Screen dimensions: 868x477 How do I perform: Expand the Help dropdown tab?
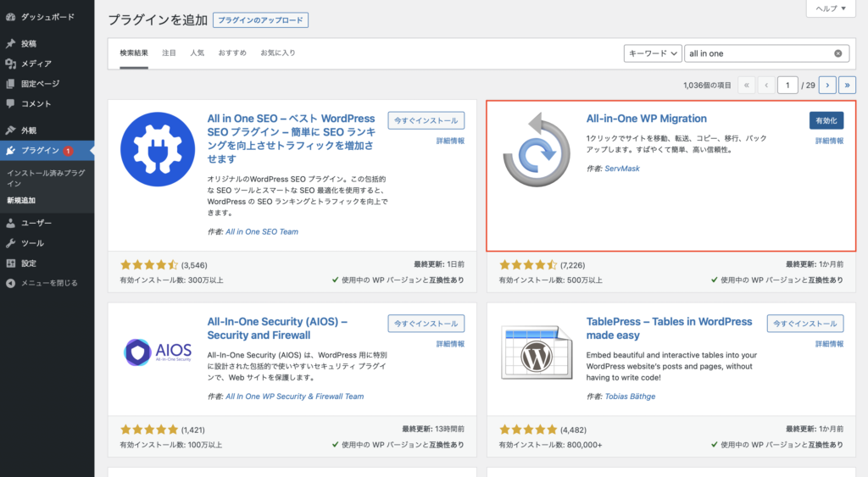point(831,8)
